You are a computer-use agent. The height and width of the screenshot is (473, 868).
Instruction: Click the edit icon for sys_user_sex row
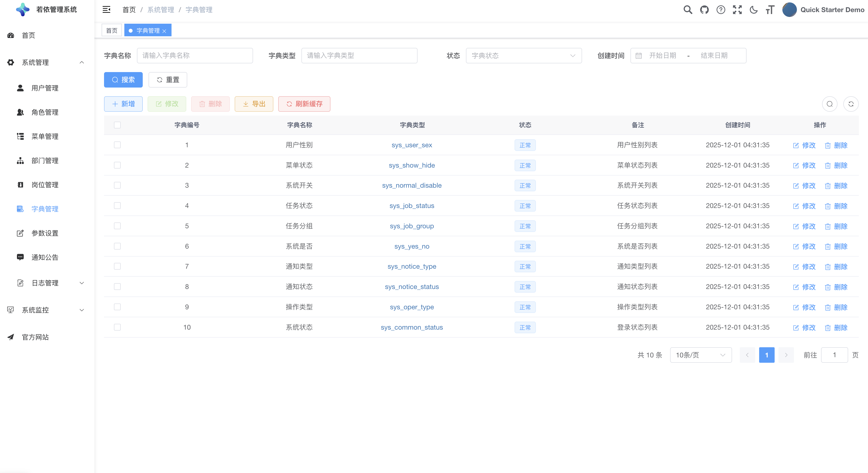tap(796, 146)
